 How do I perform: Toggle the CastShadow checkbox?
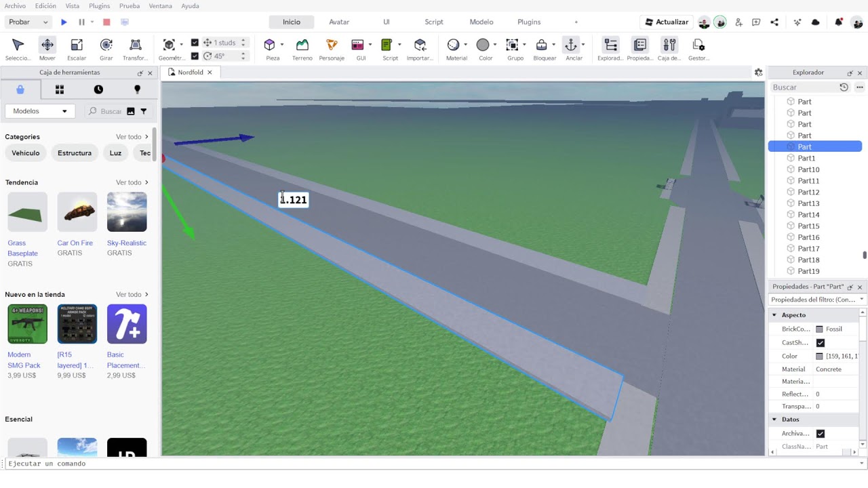pyautogui.click(x=821, y=343)
